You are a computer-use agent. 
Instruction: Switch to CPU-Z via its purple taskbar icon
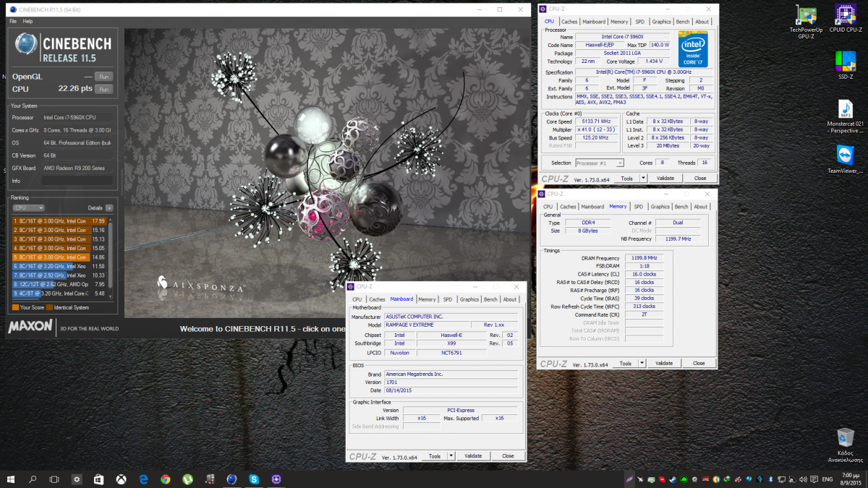(276, 479)
